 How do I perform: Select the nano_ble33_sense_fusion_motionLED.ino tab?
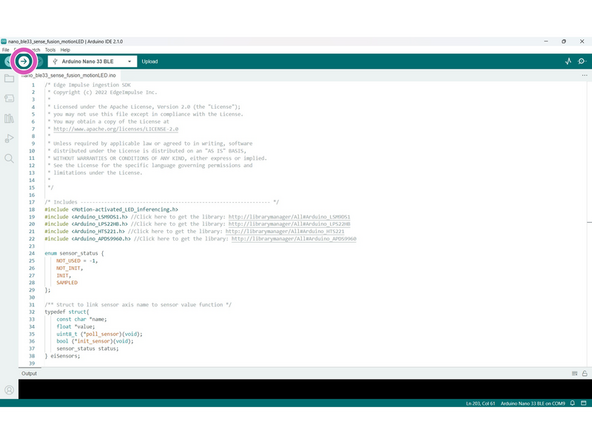click(x=69, y=76)
